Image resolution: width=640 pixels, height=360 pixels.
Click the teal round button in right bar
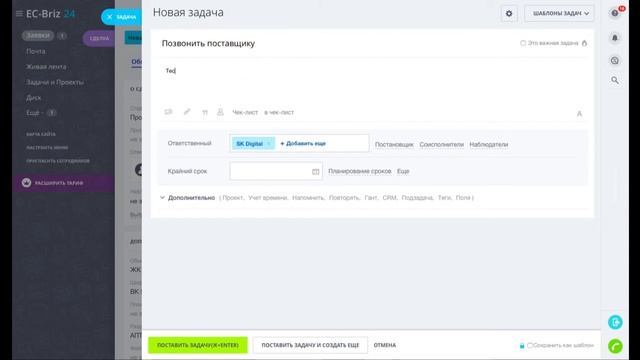coord(615,322)
